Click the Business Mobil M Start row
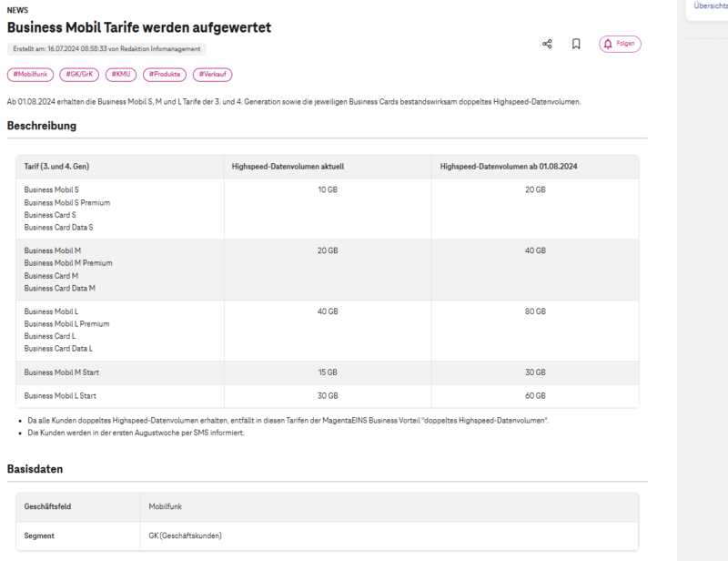Image resolution: width=728 pixels, height=561 pixels. click(60, 372)
